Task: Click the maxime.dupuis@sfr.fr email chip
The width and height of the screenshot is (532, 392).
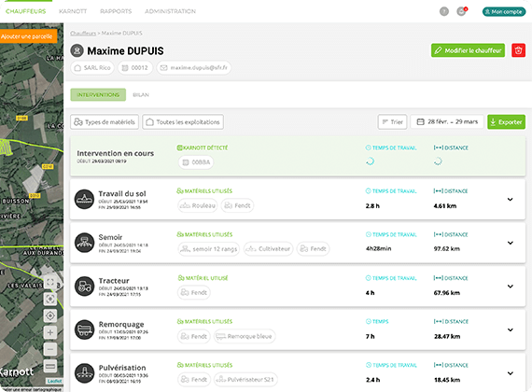Action: pos(194,68)
